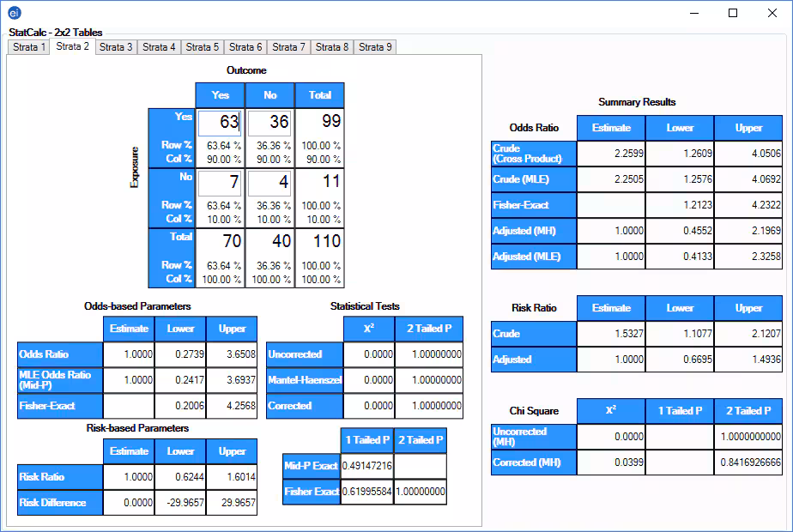Click the Odds Ratio row label in Odds-based Parameters
Screen dimensions: 793x532
tap(60, 354)
